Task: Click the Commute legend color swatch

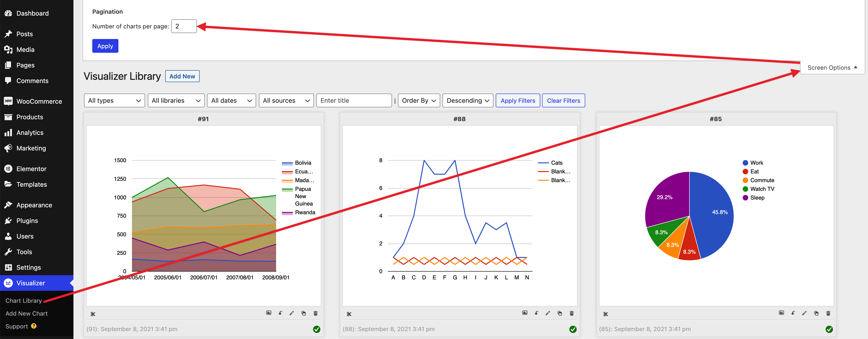Action: click(745, 181)
